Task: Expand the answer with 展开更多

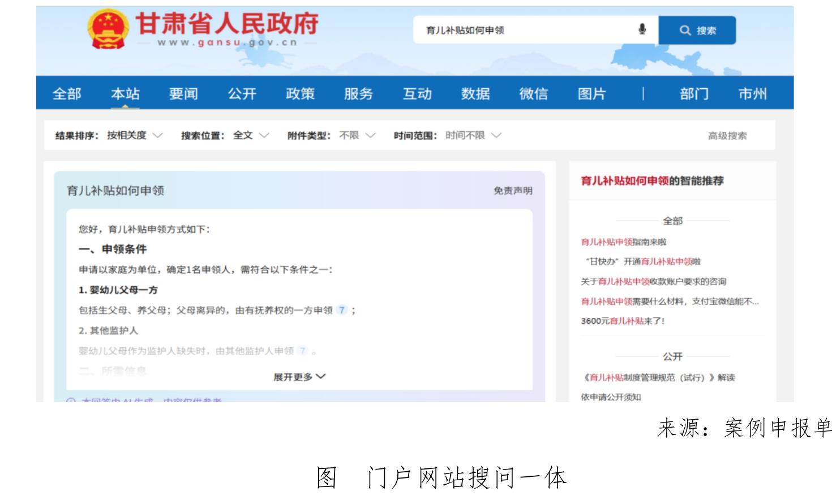Action: [x=299, y=377]
